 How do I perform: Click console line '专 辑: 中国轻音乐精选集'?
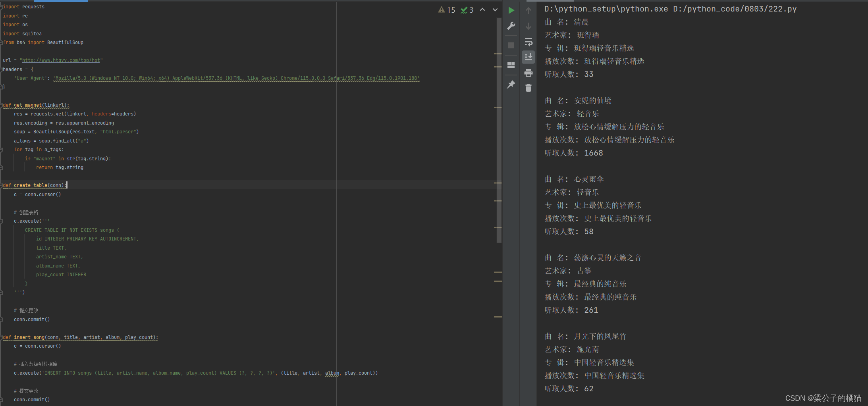point(589,363)
